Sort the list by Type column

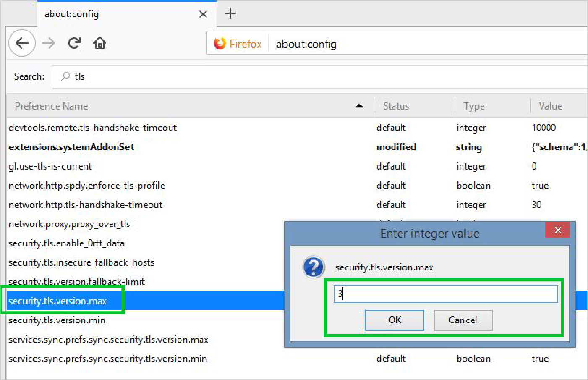pyautogui.click(x=474, y=106)
